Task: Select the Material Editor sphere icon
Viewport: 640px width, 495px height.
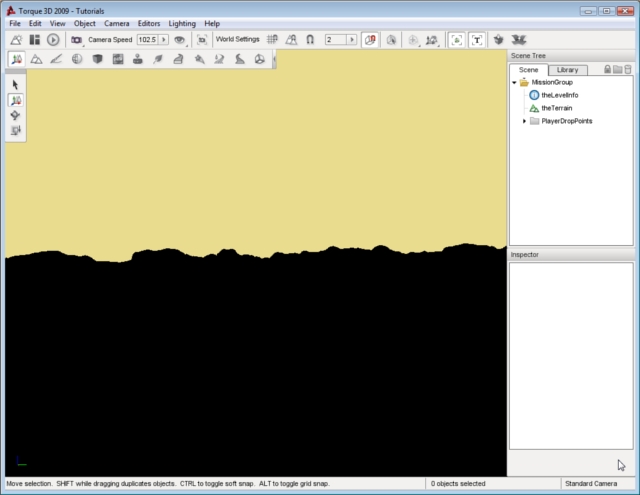Action: [x=77, y=60]
